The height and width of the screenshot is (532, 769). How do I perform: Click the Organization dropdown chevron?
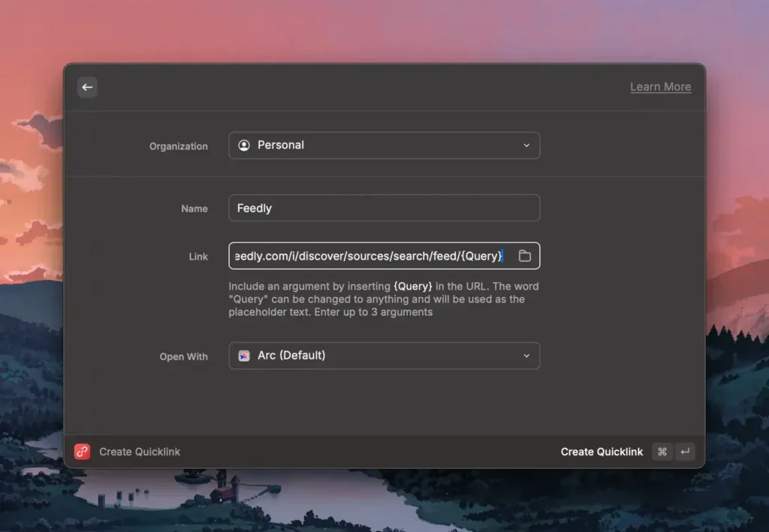pyautogui.click(x=526, y=146)
